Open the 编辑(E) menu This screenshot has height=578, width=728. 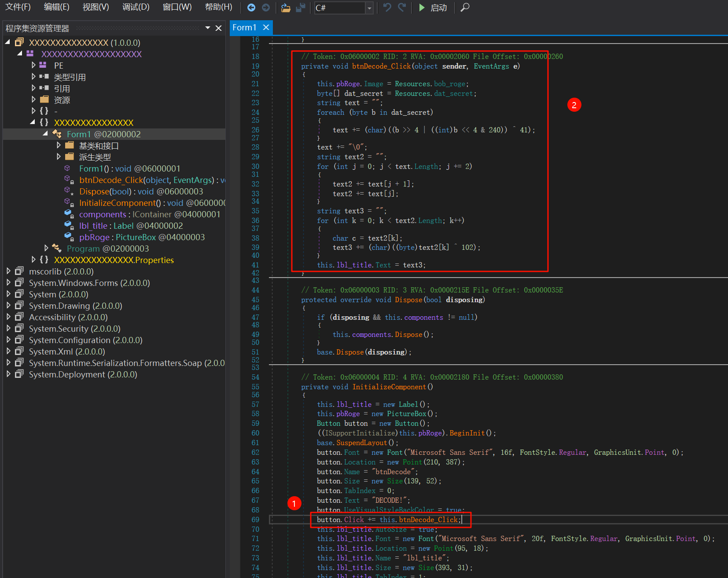click(x=57, y=7)
